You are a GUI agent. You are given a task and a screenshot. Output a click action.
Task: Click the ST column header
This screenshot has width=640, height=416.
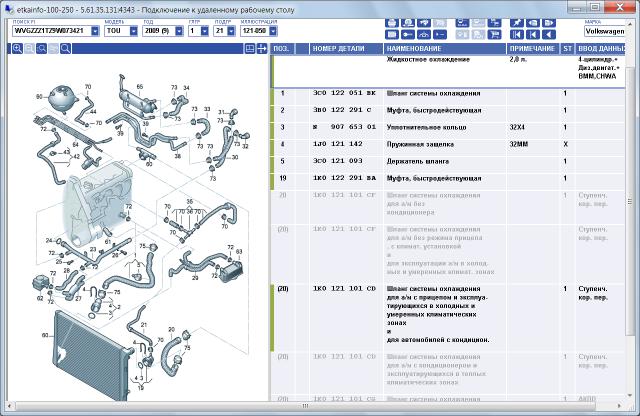(567, 49)
